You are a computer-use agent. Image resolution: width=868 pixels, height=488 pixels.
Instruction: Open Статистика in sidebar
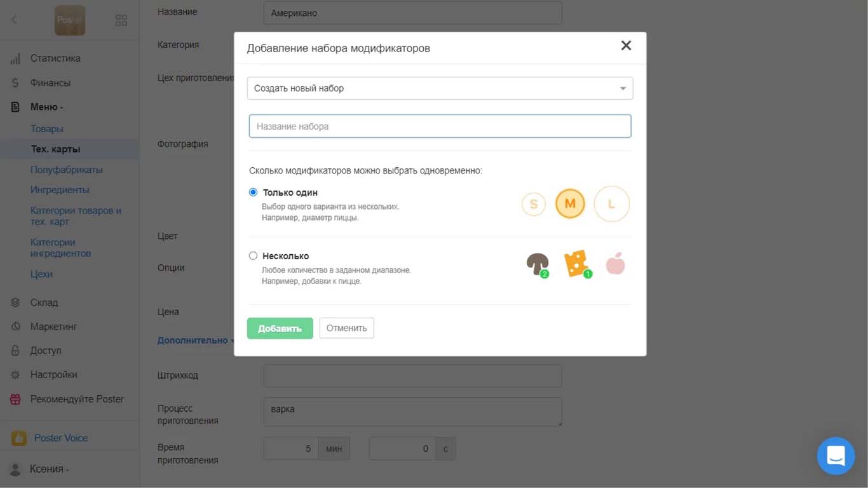click(55, 58)
